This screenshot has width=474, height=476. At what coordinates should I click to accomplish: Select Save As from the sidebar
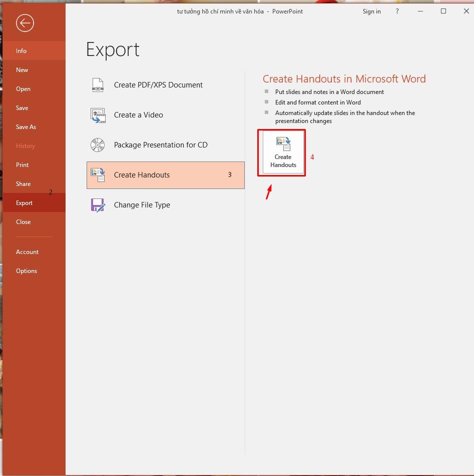[x=26, y=126]
